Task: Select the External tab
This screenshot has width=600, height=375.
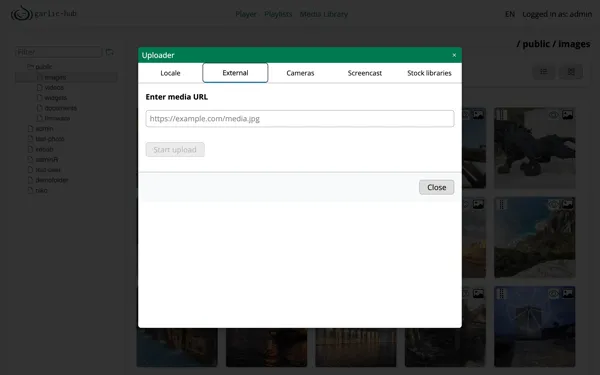Action: point(235,73)
